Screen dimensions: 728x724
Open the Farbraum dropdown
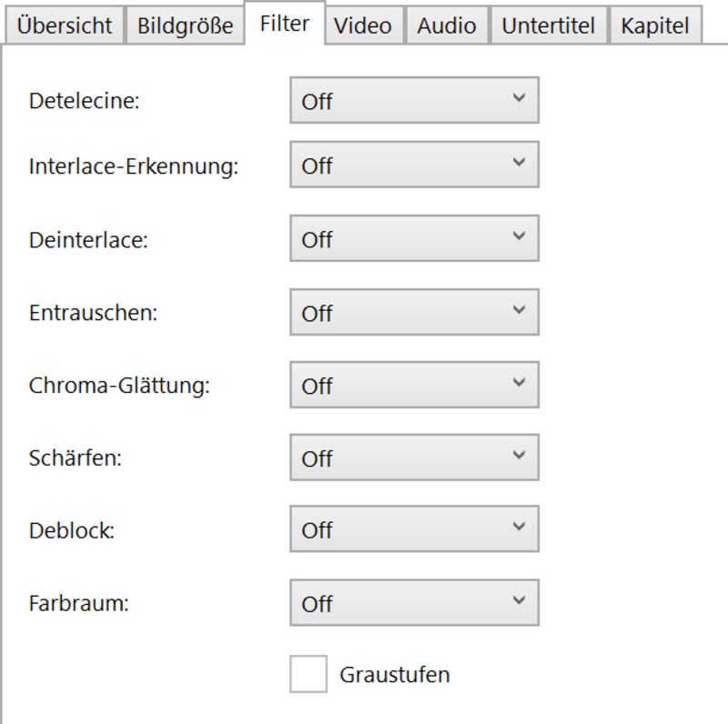coord(412,601)
